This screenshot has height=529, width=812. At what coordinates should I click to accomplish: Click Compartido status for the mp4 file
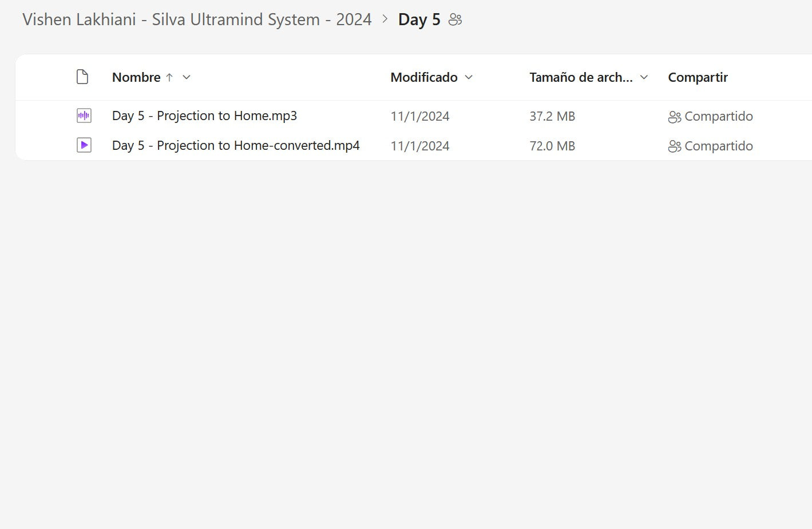pyautogui.click(x=718, y=146)
